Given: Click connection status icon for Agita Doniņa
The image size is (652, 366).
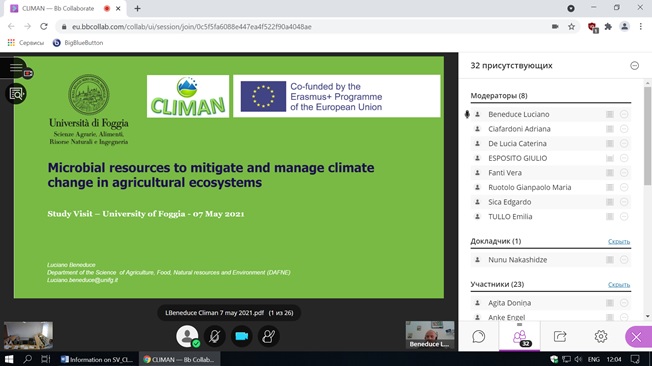Looking at the screenshot, I should pos(610,303).
